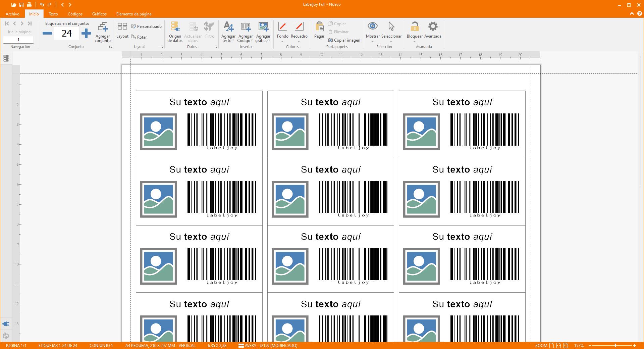The height and width of the screenshot is (349, 644).
Task: Open the Seleccionar cursor dropdown
Action: coord(391,32)
